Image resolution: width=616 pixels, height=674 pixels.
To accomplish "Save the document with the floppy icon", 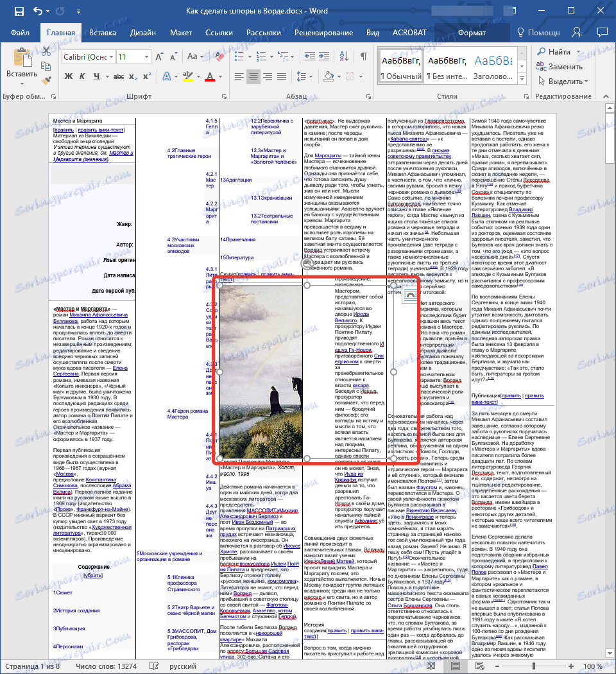I will pyautogui.click(x=19, y=11).
